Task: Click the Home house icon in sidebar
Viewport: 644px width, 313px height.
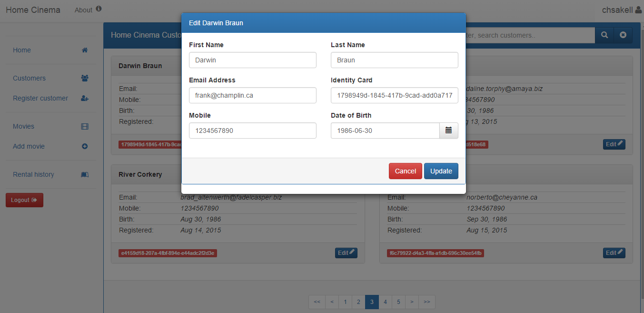Action: pos(85,50)
